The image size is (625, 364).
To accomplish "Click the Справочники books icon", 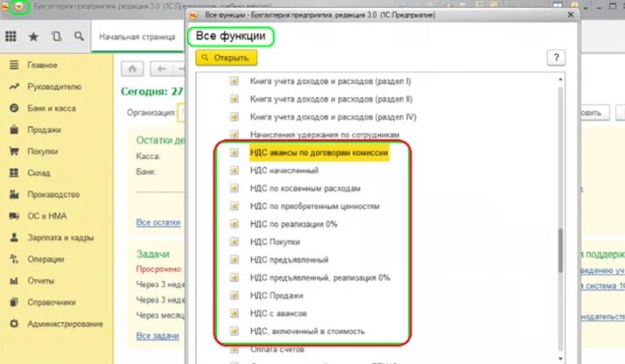I will pyautogui.click(x=14, y=302).
